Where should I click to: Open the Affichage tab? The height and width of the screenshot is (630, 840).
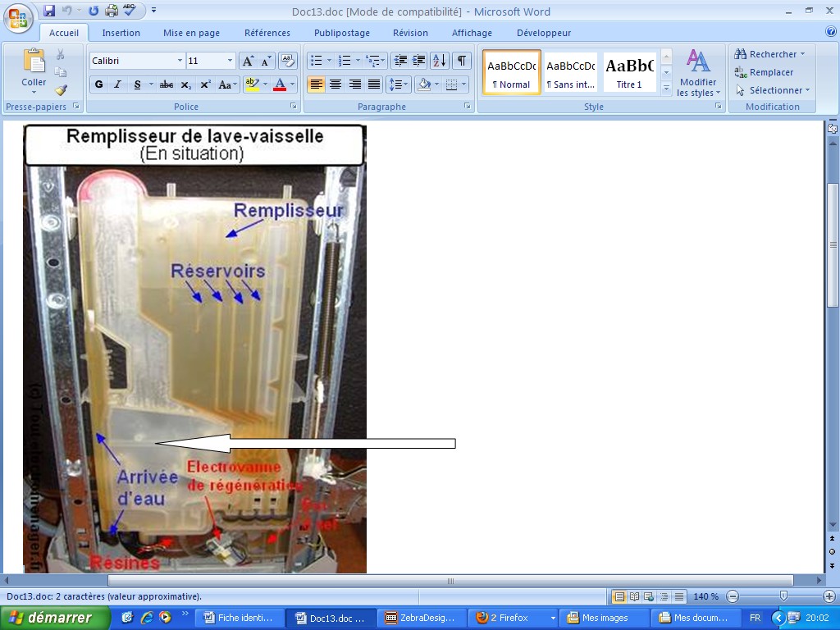pos(472,33)
